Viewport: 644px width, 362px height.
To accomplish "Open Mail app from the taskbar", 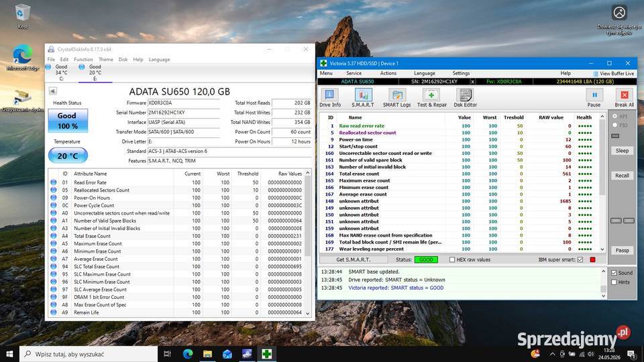I will (227, 354).
